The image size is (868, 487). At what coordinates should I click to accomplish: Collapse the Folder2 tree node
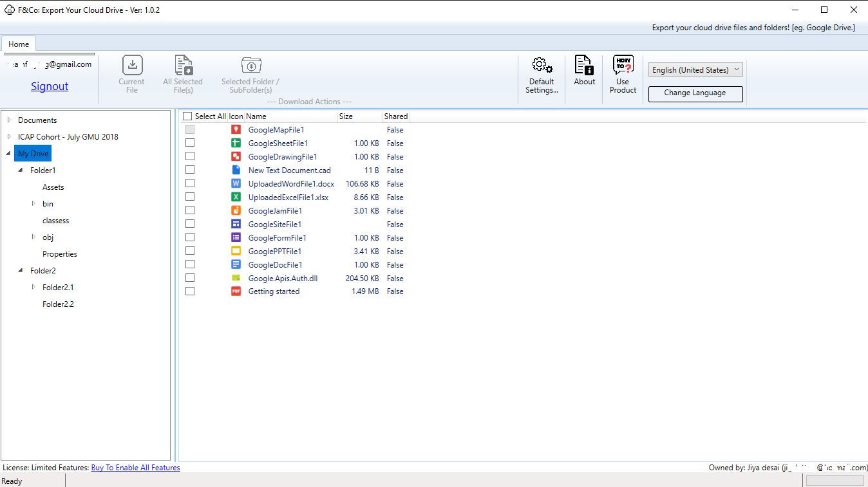pos(21,271)
